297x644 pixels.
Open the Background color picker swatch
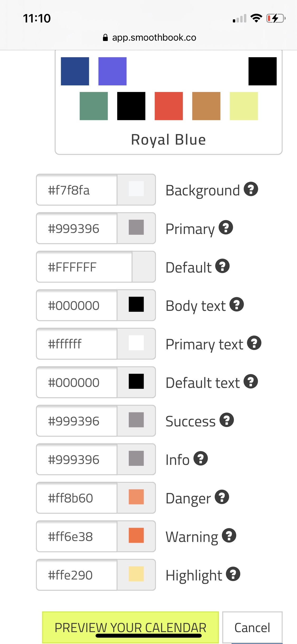pyautogui.click(x=136, y=189)
